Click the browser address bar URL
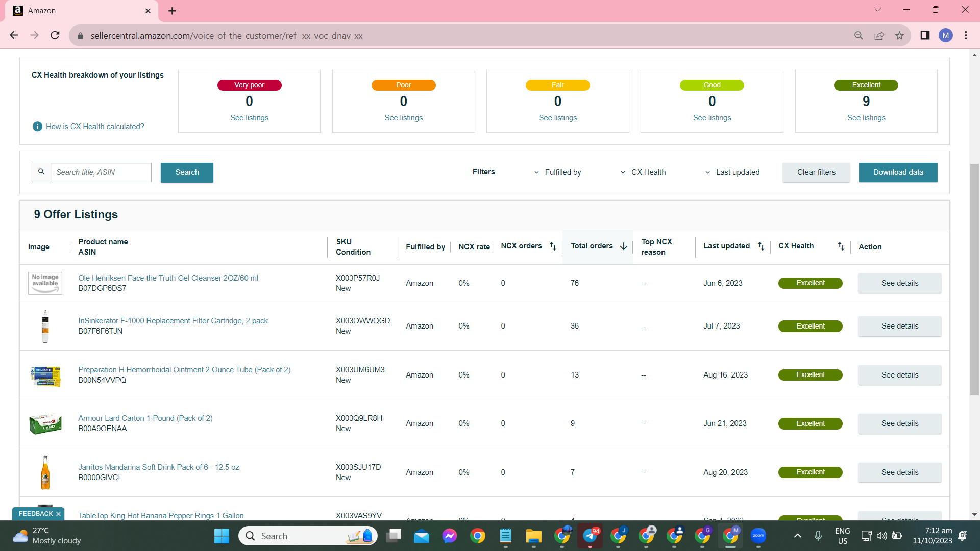This screenshot has height=551, width=980. [227, 36]
